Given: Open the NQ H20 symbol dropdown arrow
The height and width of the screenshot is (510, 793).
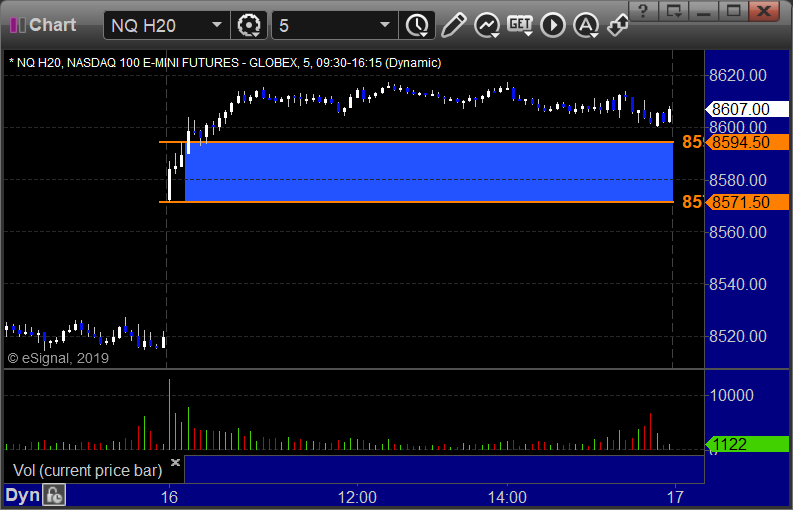Looking at the screenshot, I should (x=216, y=25).
